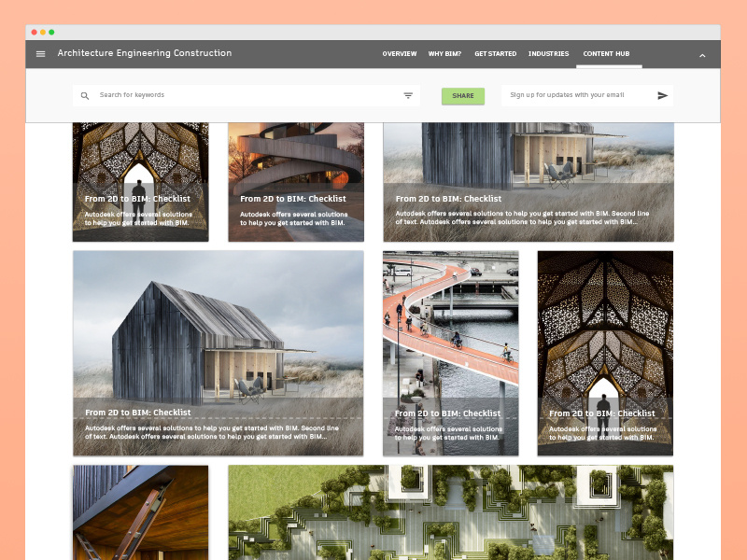Open the first From 2D to BIM card

tap(140, 182)
